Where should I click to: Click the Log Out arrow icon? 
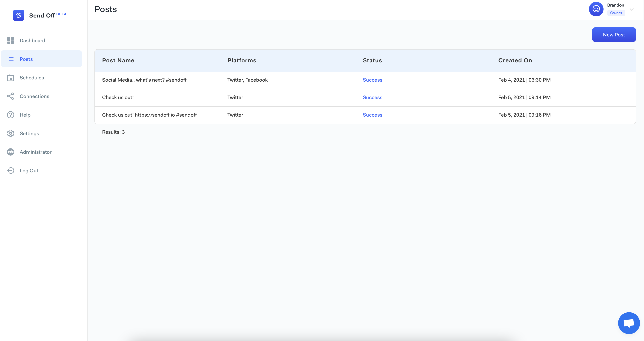point(11,171)
